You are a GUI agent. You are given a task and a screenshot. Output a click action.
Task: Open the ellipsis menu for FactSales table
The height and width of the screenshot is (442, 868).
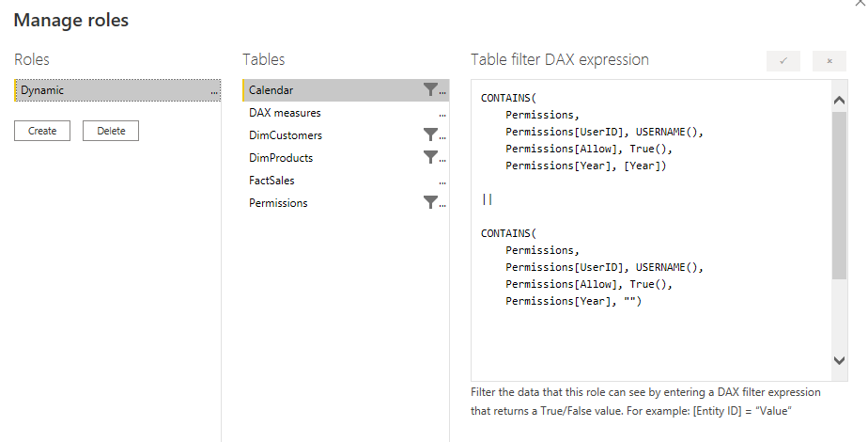coord(442,182)
